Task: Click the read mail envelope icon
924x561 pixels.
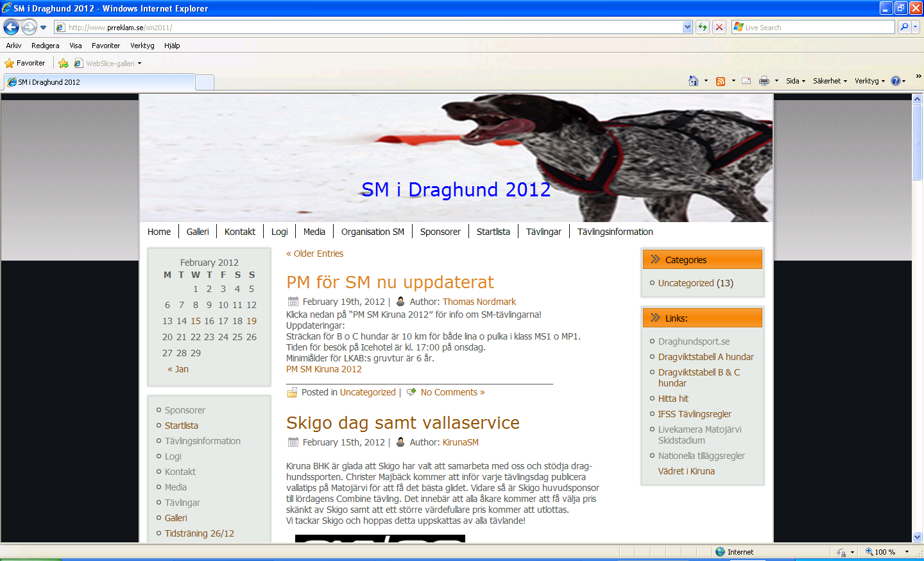Action: pos(746,81)
